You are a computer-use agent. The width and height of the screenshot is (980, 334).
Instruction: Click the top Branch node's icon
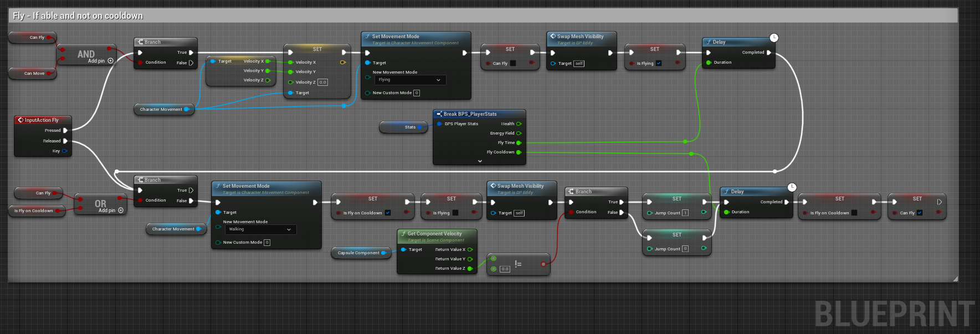[141, 42]
